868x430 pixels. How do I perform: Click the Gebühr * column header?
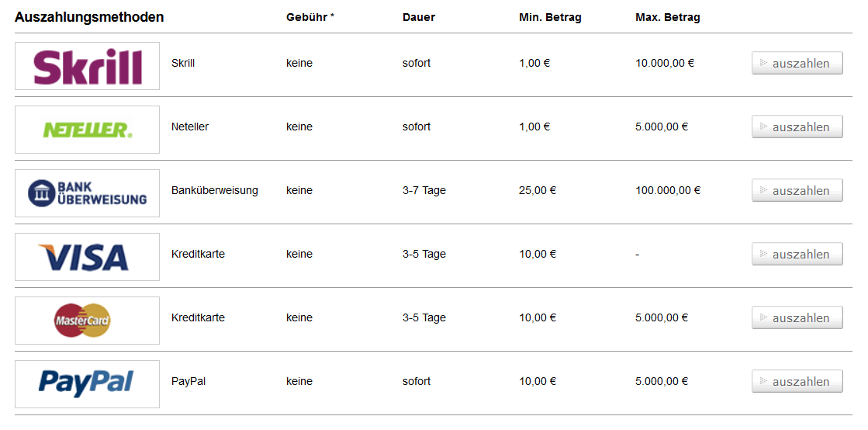pos(310,18)
